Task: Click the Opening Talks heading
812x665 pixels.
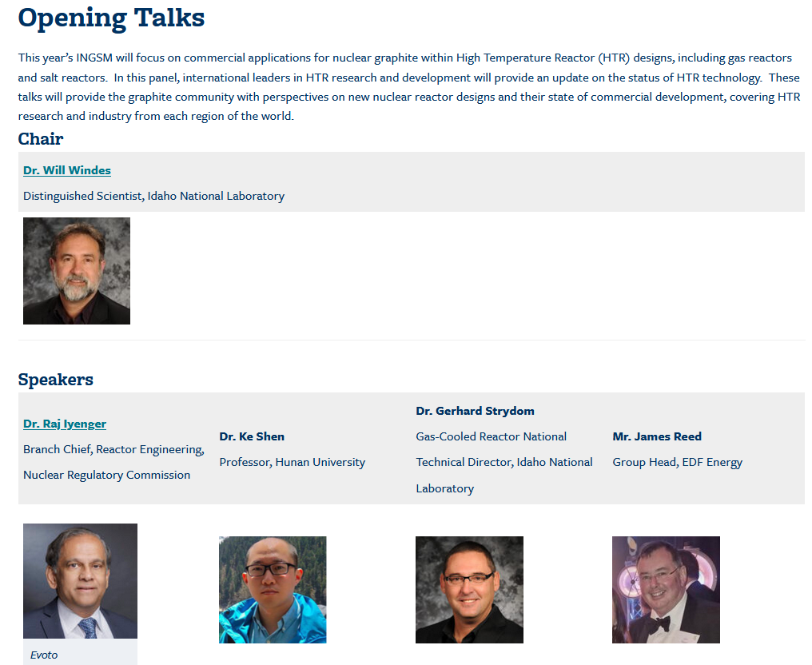Action: (x=111, y=18)
